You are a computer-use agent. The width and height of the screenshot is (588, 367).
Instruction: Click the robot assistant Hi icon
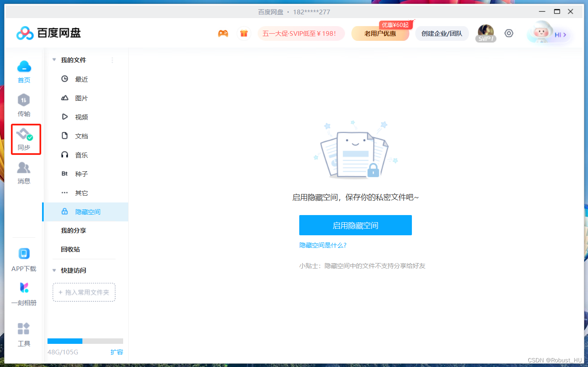pyautogui.click(x=549, y=33)
